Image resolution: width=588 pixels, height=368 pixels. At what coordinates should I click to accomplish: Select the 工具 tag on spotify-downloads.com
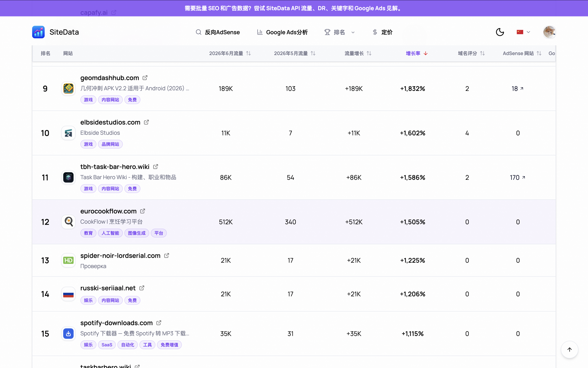click(147, 345)
